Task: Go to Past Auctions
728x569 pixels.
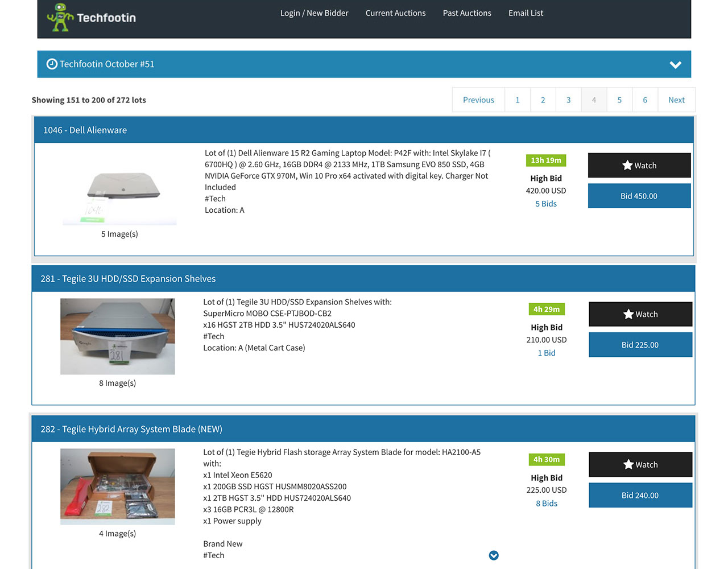Action: 467,13
